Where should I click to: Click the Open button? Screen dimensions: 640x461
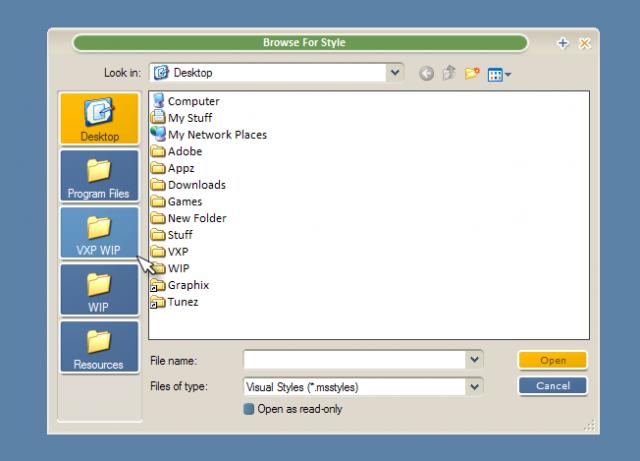[553, 360]
